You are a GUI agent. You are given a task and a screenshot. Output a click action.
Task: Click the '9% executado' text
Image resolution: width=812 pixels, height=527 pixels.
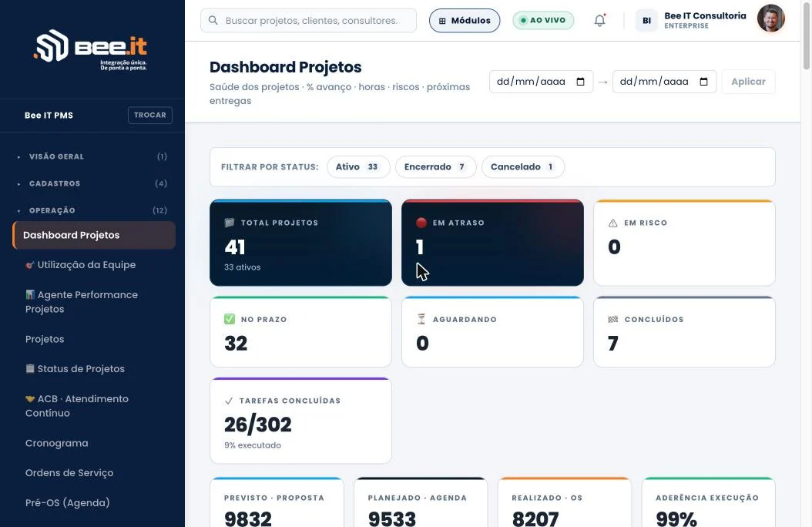(253, 445)
